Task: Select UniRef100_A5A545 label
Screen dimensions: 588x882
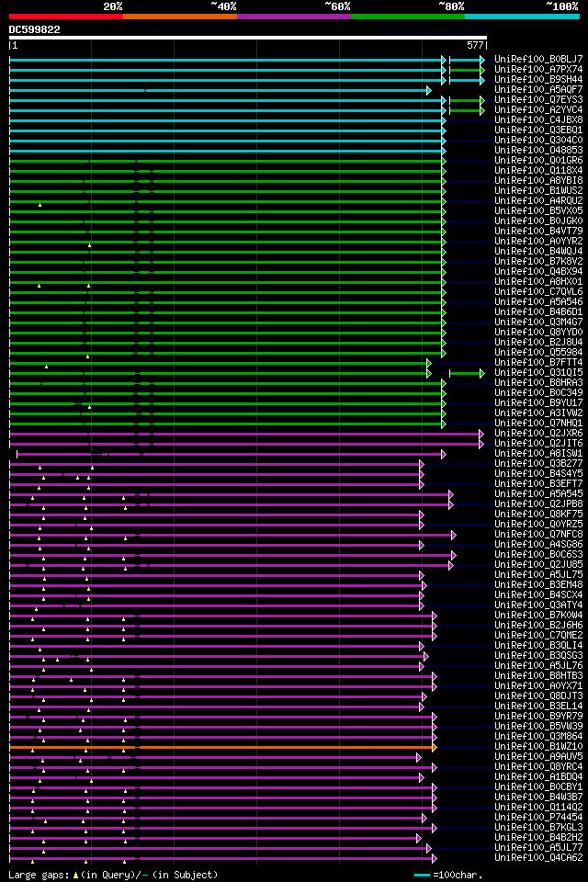Action: coord(538,494)
